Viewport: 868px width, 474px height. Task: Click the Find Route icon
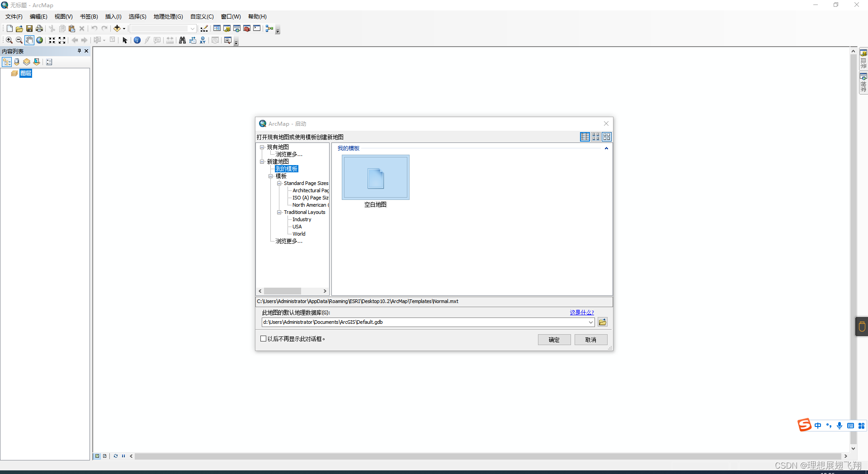click(x=193, y=40)
